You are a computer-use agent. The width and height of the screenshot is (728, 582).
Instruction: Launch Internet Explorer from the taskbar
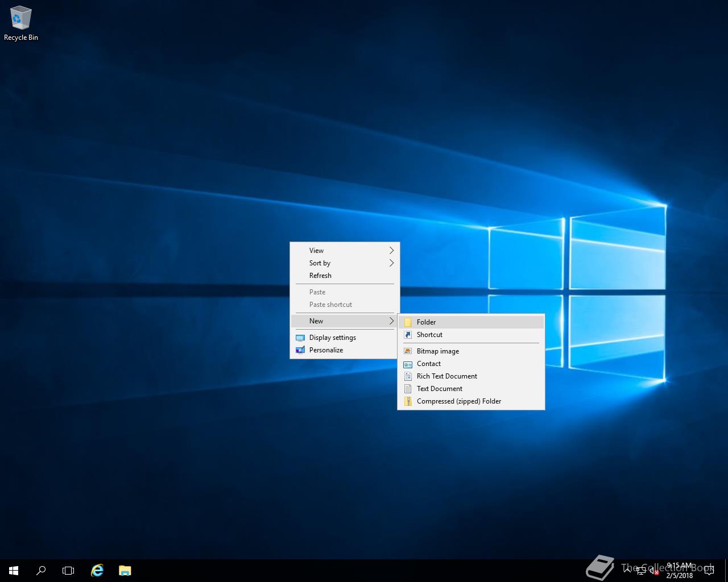(x=97, y=571)
